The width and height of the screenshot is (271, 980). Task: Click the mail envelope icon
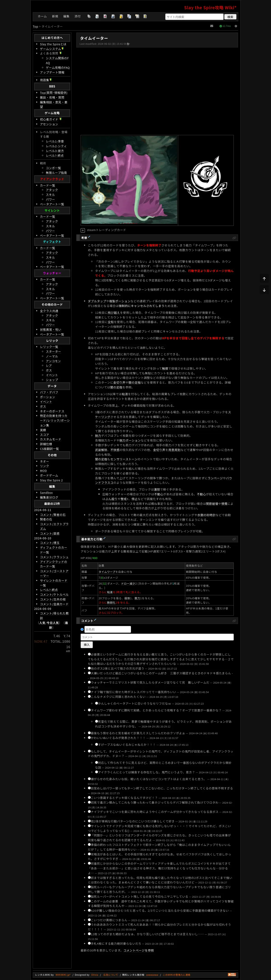click(212, 26)
